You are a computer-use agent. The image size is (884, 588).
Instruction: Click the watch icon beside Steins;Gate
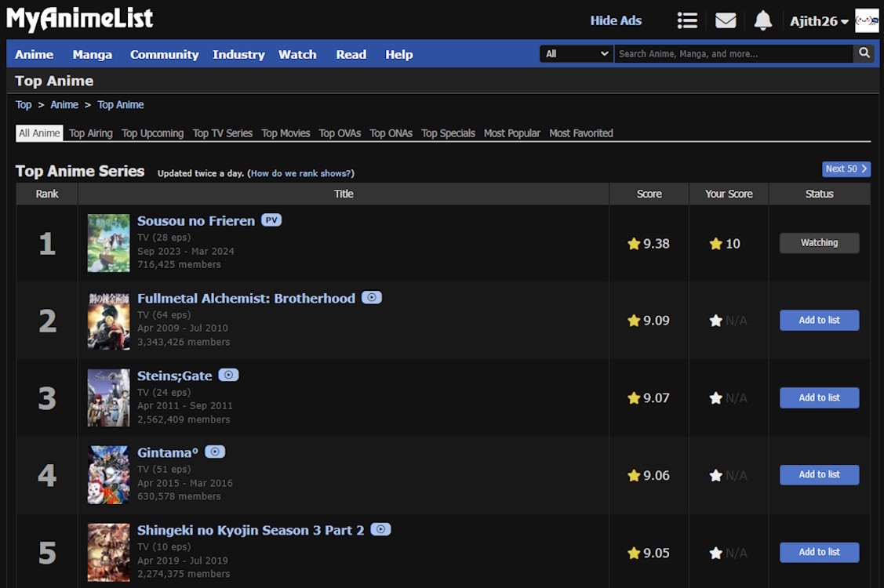pos(228,375)
